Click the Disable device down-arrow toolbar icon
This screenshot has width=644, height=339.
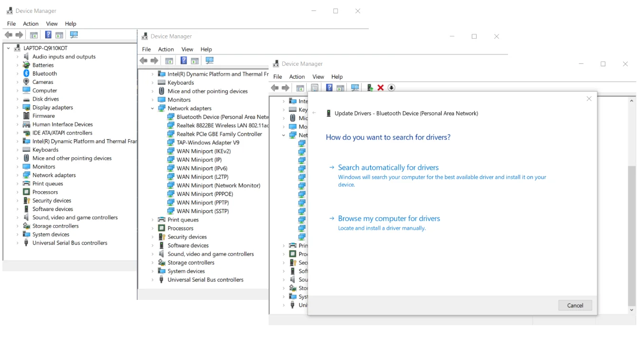391,88
